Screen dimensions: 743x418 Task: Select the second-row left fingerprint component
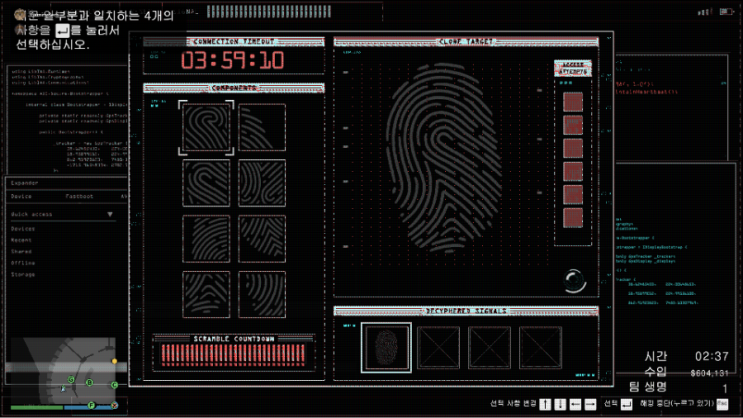206,183
